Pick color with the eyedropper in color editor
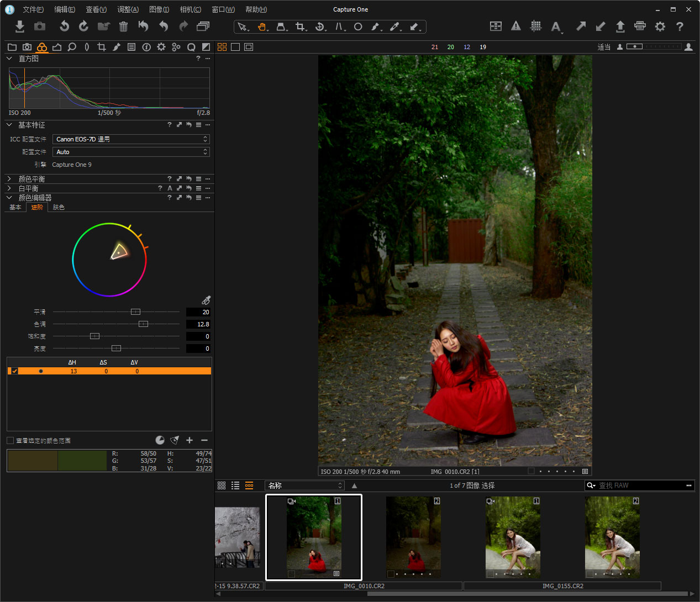 pos(206,300)
